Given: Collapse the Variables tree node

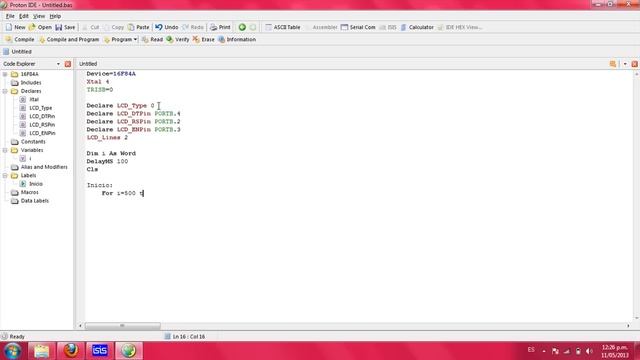Looking at the screenshot, I should 5,150.
